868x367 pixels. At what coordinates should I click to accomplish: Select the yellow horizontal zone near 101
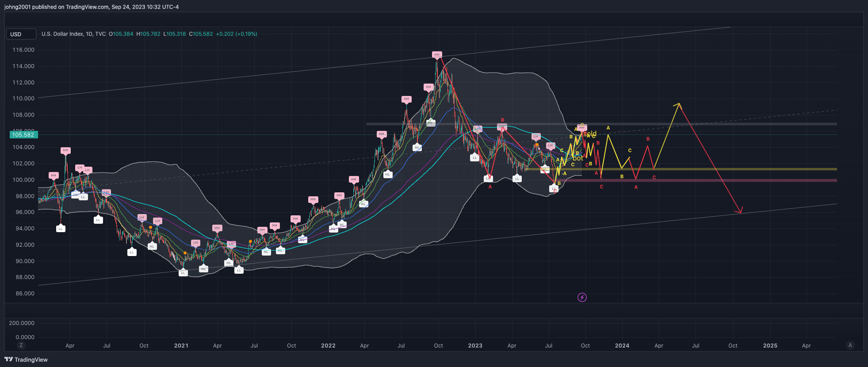click(x=681, y=169)
